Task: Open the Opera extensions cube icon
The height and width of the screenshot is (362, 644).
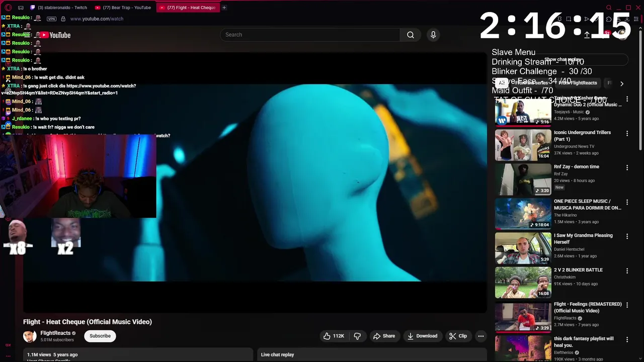Action: 609,19
